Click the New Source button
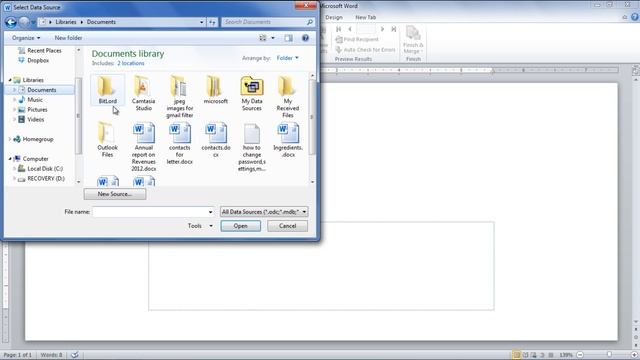Screen dimensions: 640x360 pyautogui.click(x=115, y=194)
